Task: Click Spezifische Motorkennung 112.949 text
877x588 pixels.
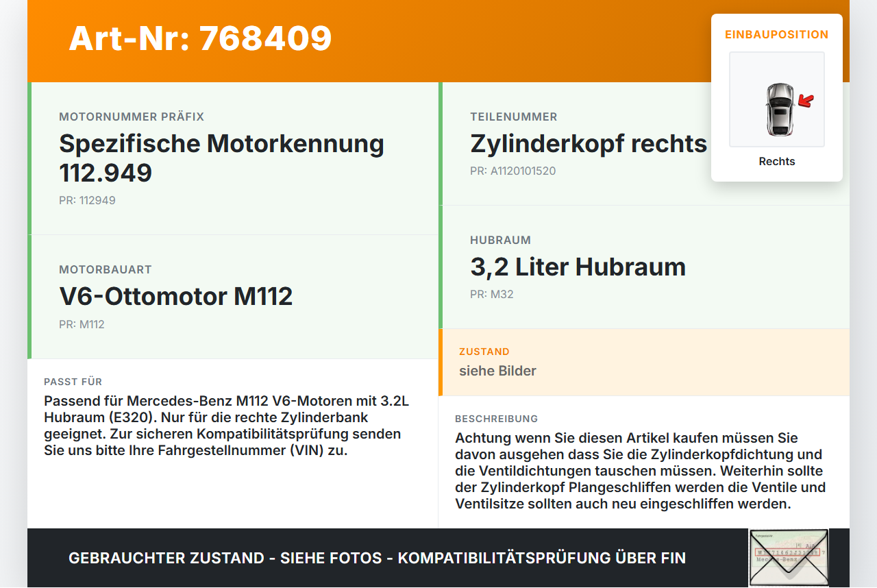Action: pos(221,158)
